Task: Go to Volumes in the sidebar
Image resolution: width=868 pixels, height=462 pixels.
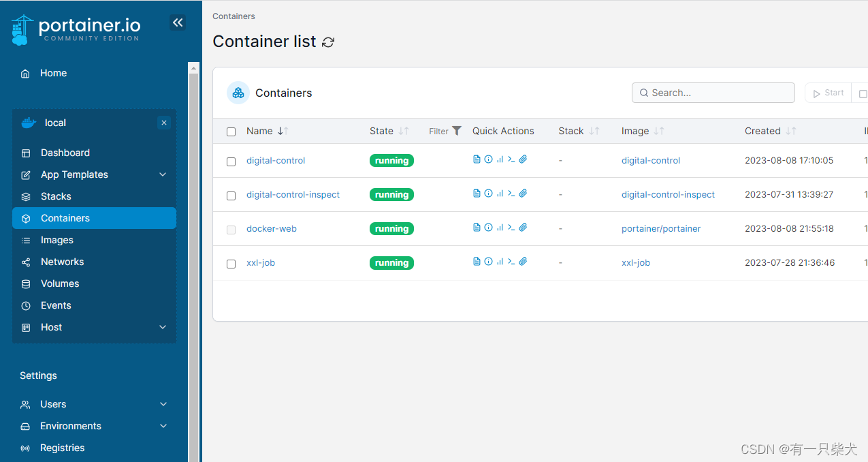Action: click(60, 283)
